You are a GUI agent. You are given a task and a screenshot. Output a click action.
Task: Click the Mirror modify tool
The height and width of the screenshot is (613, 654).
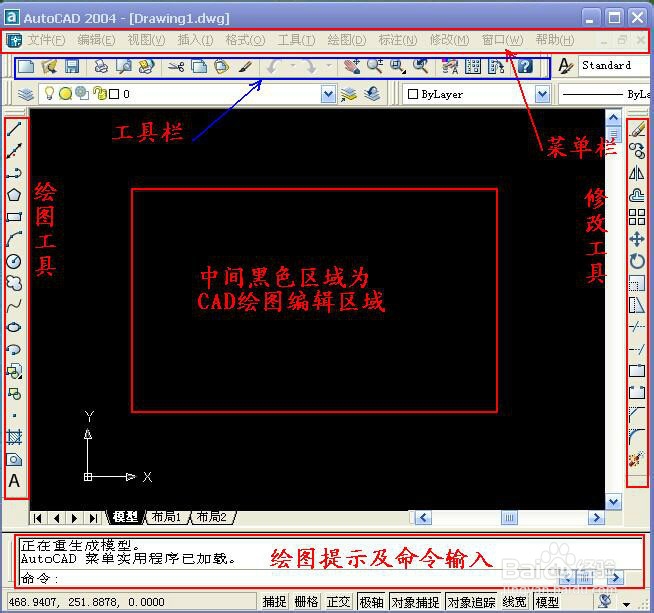[x=637, y=173]
